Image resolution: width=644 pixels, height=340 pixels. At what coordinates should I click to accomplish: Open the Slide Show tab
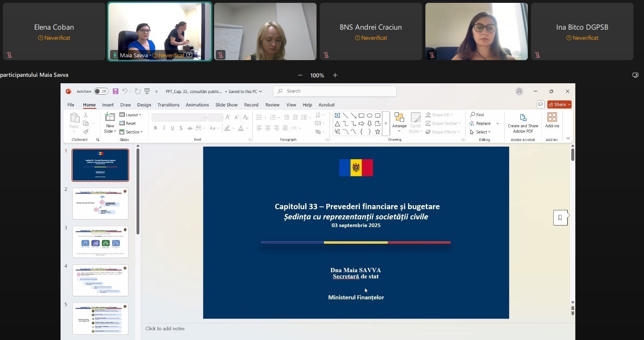[x=226, y=105]
